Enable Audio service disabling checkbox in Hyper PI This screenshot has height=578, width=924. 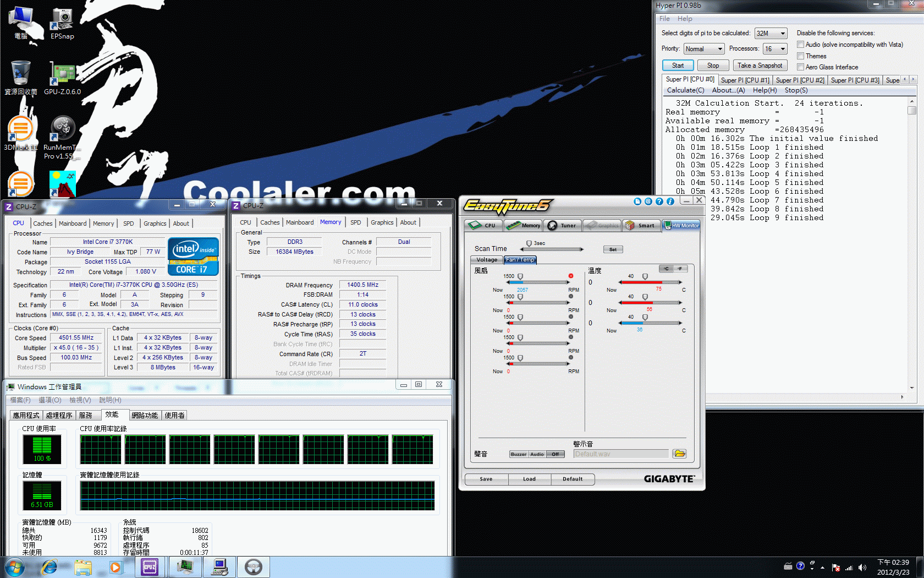click(801, 45)
